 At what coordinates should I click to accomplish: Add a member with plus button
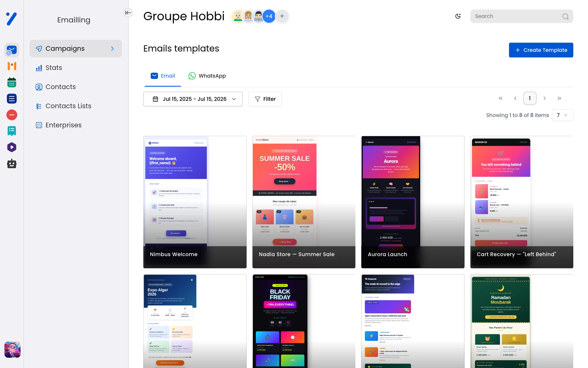pos(282,16)
